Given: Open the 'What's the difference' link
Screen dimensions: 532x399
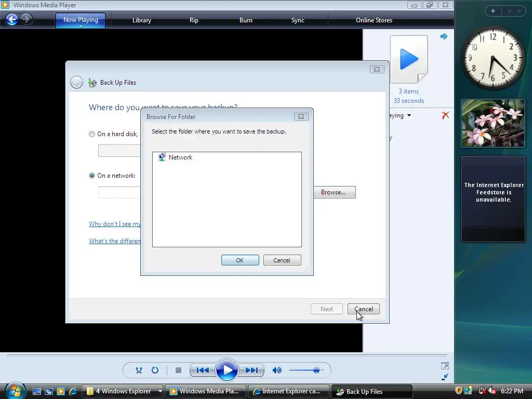Looking at the screenshot, I should click(115, 241).
